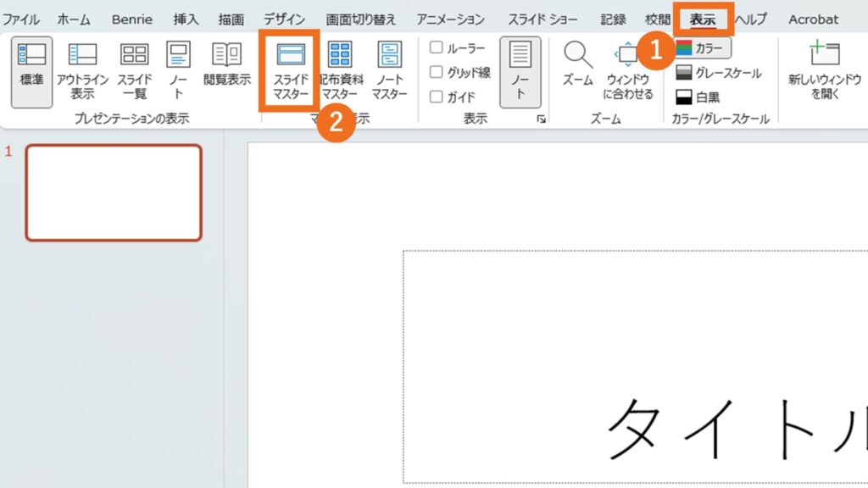Open the 表示 group dialog launcher
This screenshot has height=488, width=868.
coord(541,119)
